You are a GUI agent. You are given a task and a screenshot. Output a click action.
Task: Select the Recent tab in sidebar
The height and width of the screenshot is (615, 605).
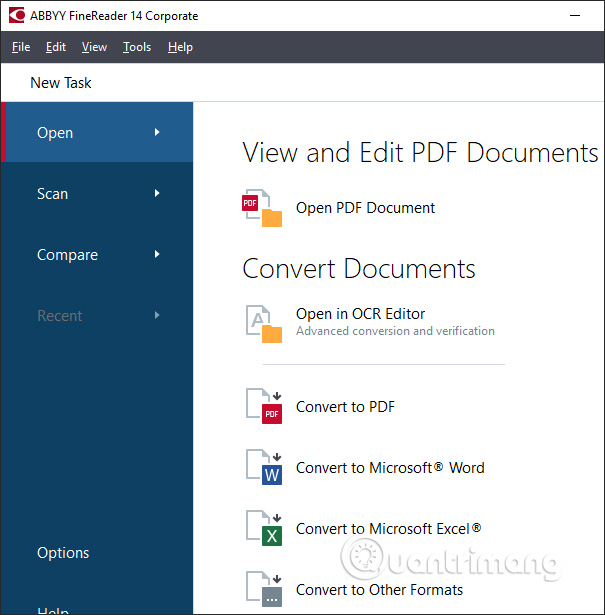click(x=97, y=315)
